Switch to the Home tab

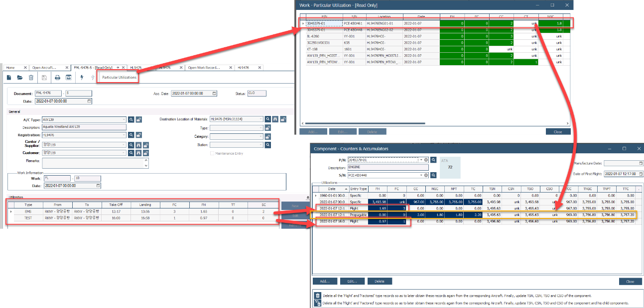[x=10, y=67]
